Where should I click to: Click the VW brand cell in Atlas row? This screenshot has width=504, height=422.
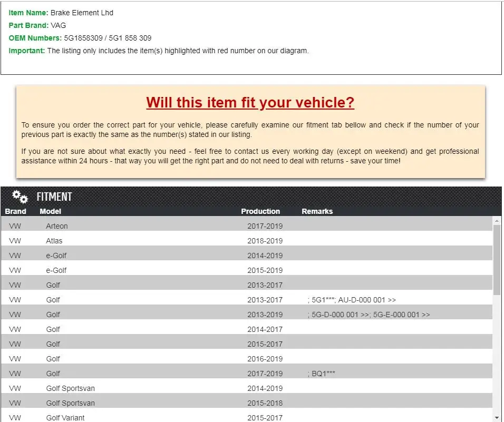click(x=15, y=241)
